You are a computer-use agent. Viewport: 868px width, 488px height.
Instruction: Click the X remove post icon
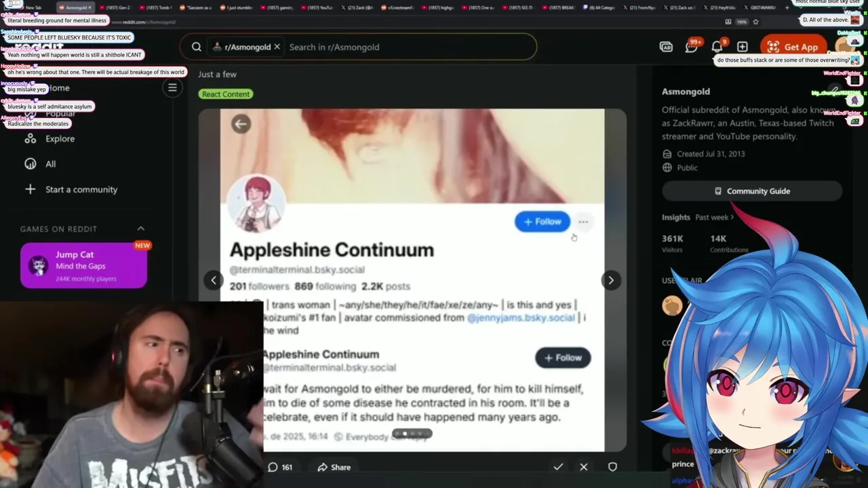(584, 467)
